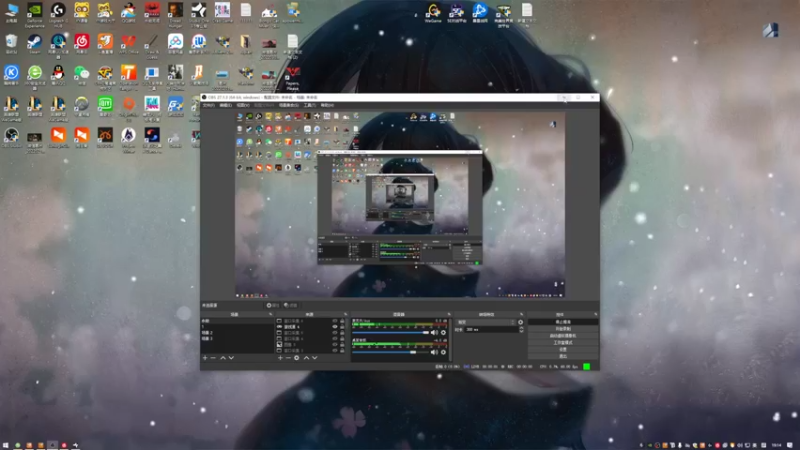
Task: Open the scene transition type dropdown
Action: 486,322
